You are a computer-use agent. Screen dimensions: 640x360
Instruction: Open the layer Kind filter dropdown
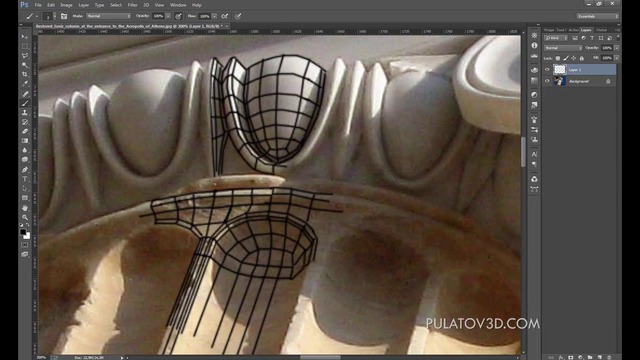pyautogui.click(x=556, y=38)
